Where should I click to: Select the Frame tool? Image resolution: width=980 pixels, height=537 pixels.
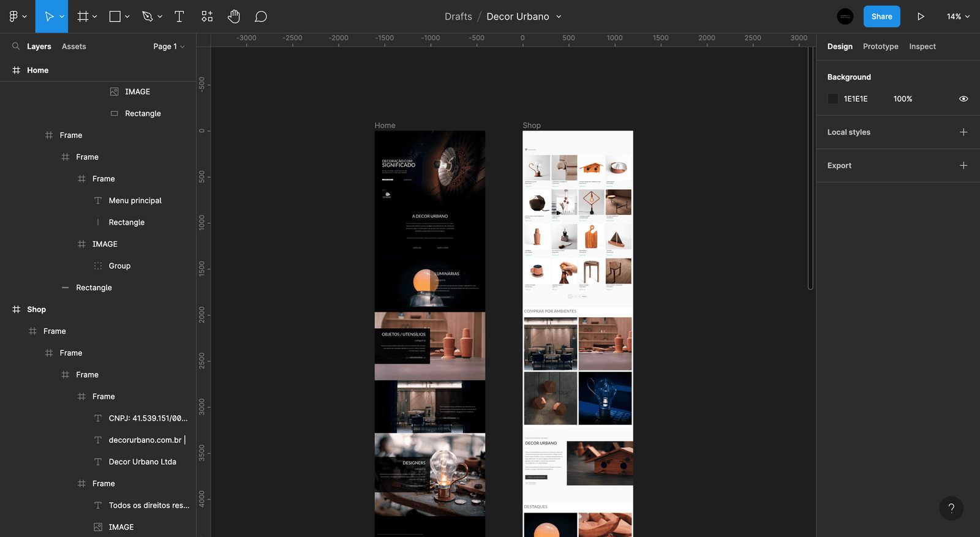click(83, 17)
